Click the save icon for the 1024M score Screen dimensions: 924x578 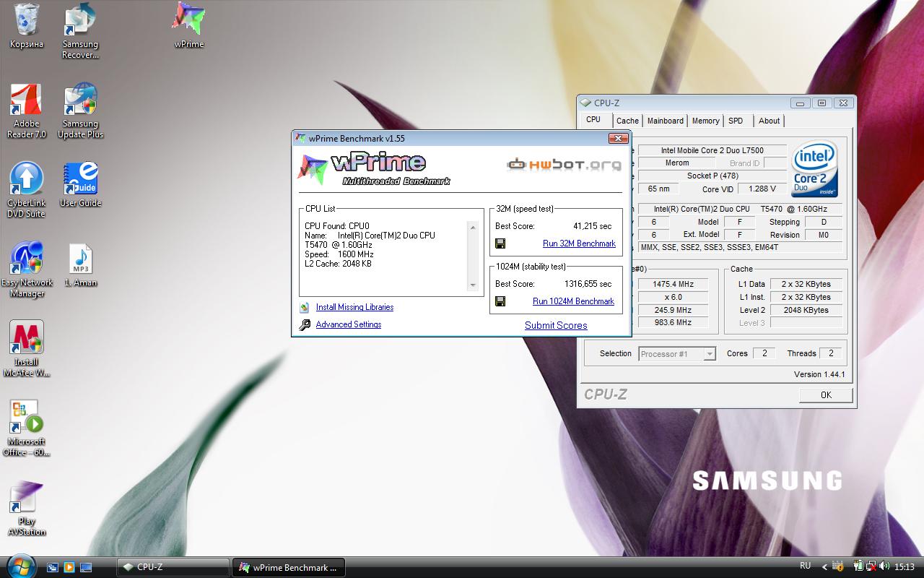click(500, 301)
